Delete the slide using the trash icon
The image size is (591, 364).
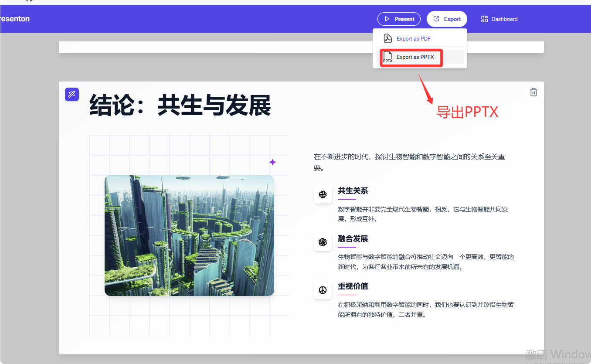[x=533, y=92]
